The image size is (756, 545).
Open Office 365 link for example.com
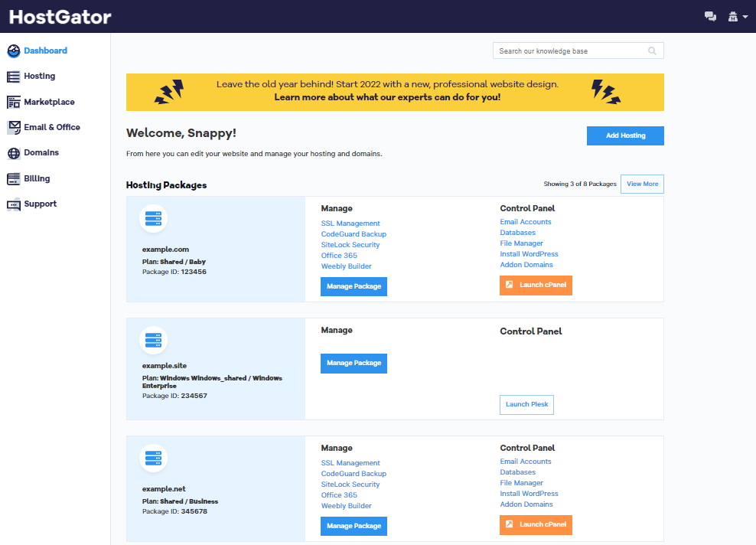(x=339, y=256)
